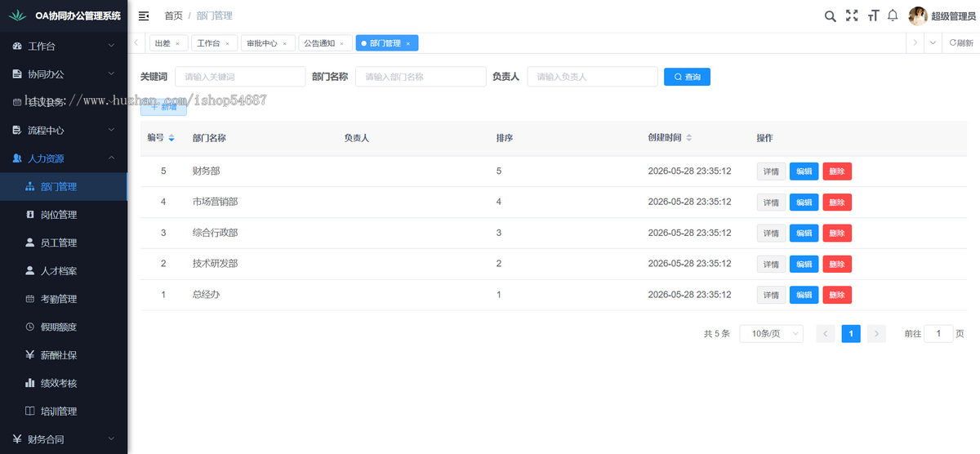This screenshot has height=454, width=980.
Task: Open 培训管理 in the sidebar
Action: pos(64,411)
